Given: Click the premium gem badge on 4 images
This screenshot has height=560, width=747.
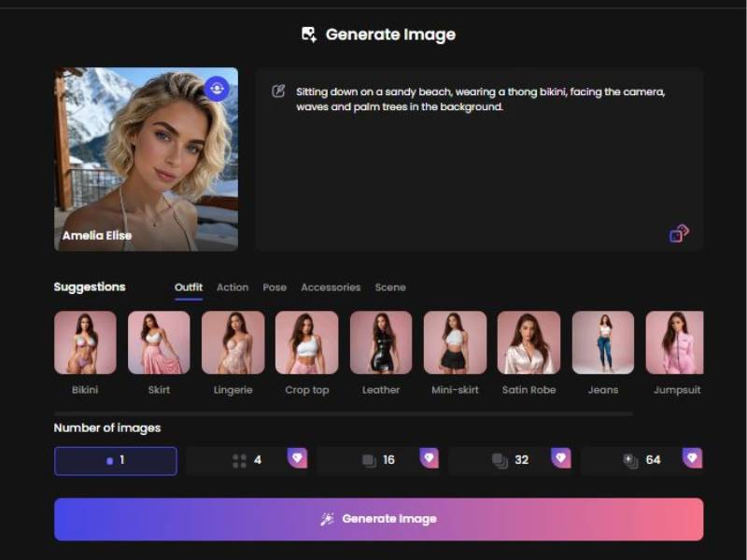Looking at the screenshot, I should tap(297, 457).
